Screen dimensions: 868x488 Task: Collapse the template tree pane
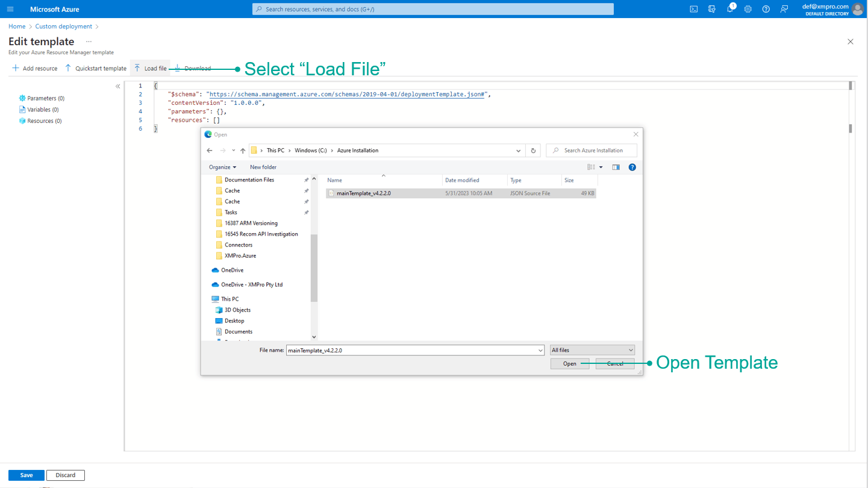[x=117, y=86]
